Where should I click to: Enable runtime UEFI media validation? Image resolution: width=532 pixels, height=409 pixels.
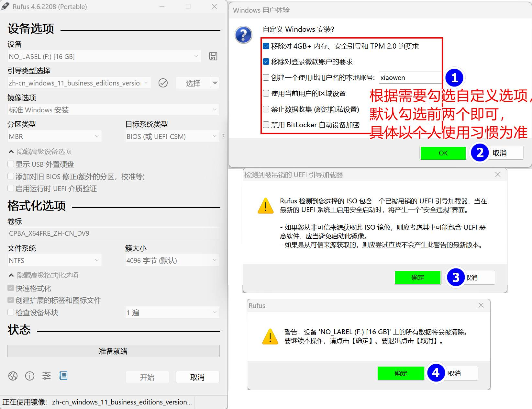[11, 188]
